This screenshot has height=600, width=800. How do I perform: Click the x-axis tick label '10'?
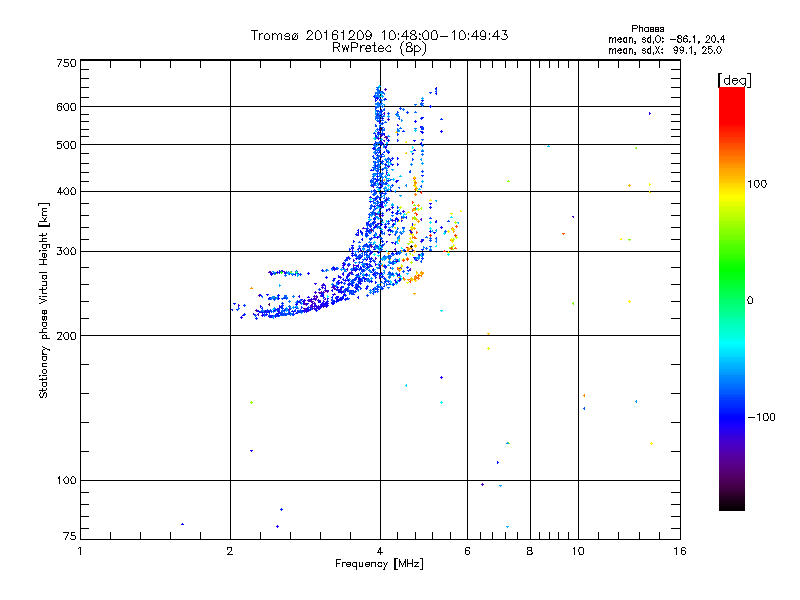pyautogui.click(x=578, y=551)
